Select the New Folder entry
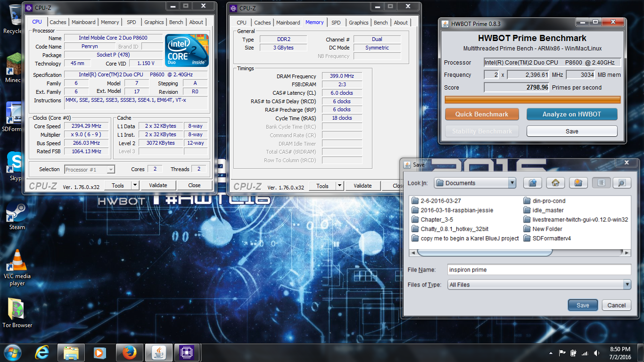 pyautogui.click(x=543, y=229)
